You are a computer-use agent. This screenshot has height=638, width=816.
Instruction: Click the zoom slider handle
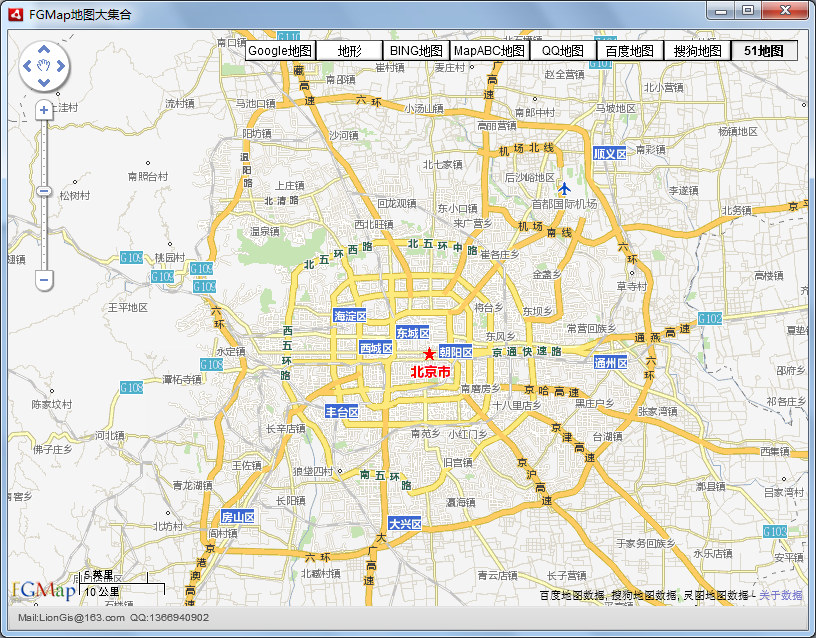click(x=44, y=191)
